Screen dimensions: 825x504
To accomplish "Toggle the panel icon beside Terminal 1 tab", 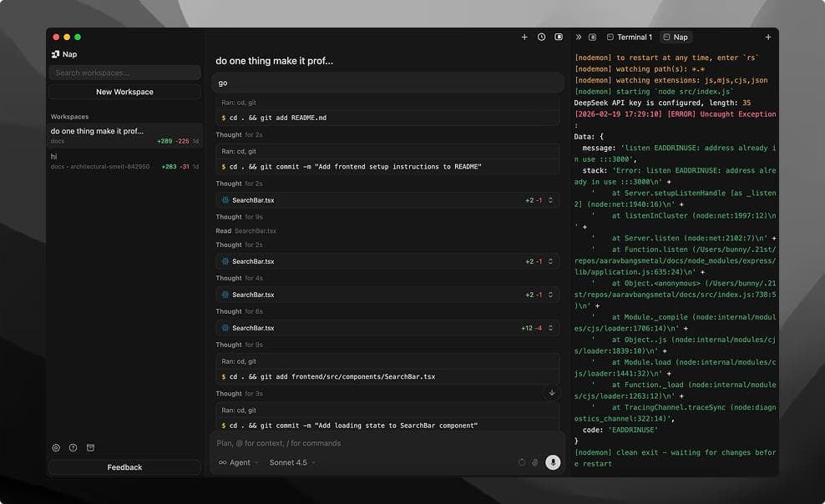I will point(593,38).
